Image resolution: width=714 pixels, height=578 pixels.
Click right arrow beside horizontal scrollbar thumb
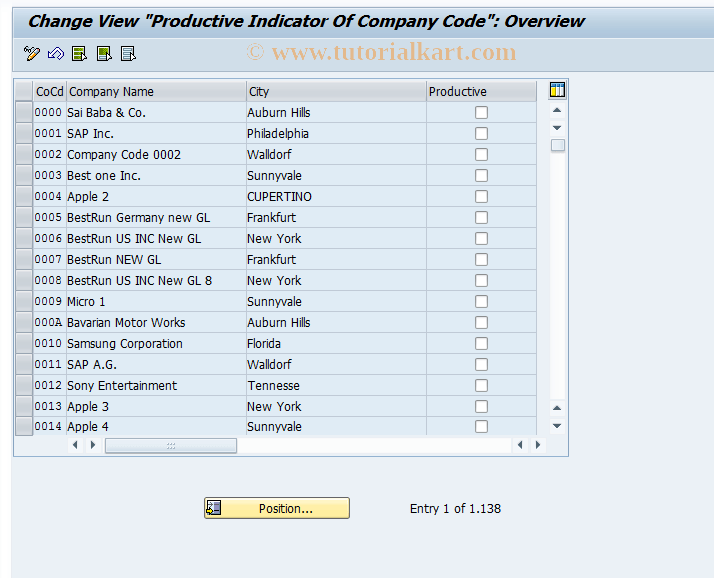point(93,445)
